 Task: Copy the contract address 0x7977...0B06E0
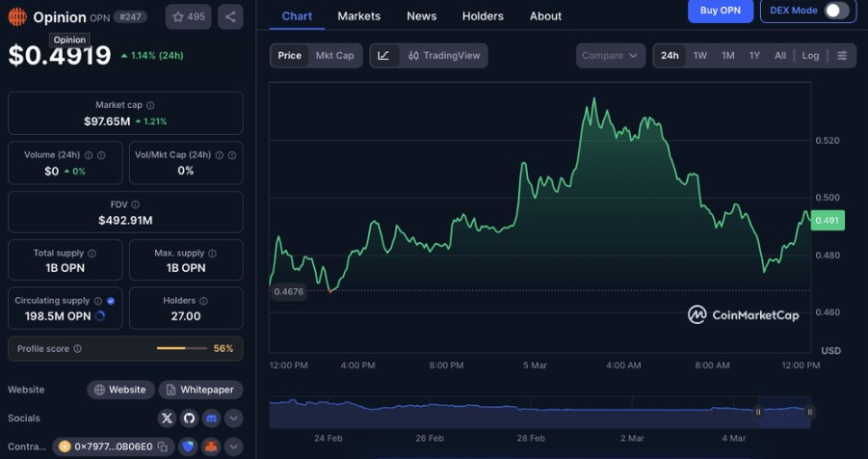[x=164, y=446]
